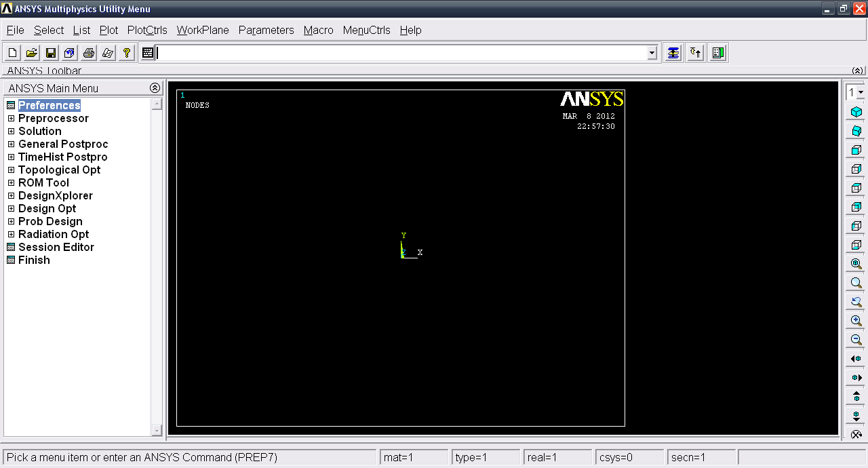868x468 pixels.
Task: Click the Open ANSYS File folder icon
Action: [31, 53]
